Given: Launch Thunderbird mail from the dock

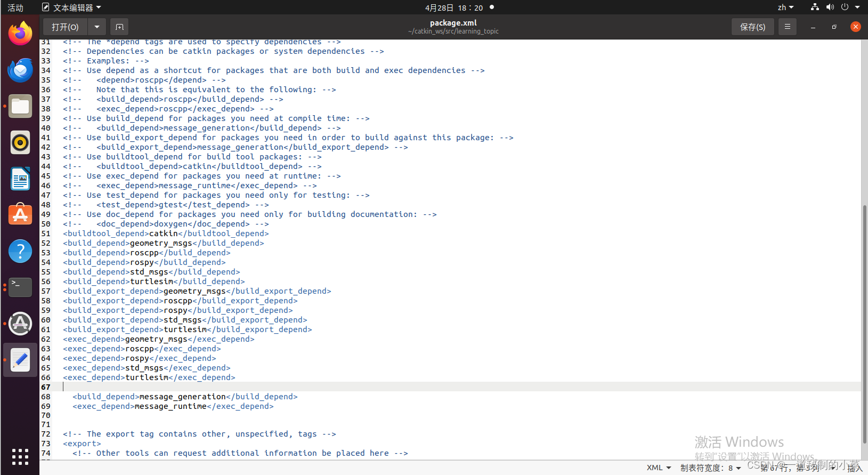Looking at the screenshot, I should coord(20,70).
